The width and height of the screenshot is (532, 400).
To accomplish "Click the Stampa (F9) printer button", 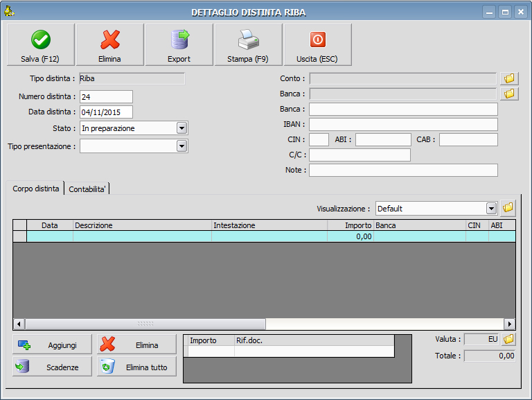I will [x=249, y=44].
